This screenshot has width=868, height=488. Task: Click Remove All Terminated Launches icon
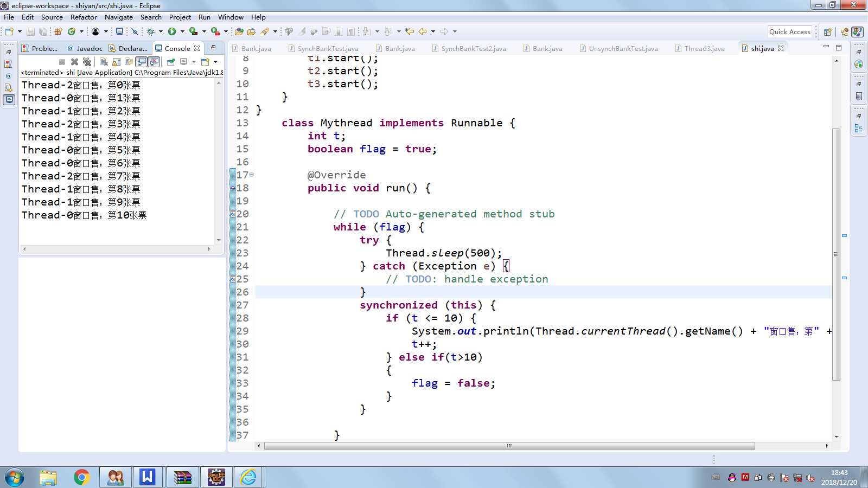(x=87, y=62)
